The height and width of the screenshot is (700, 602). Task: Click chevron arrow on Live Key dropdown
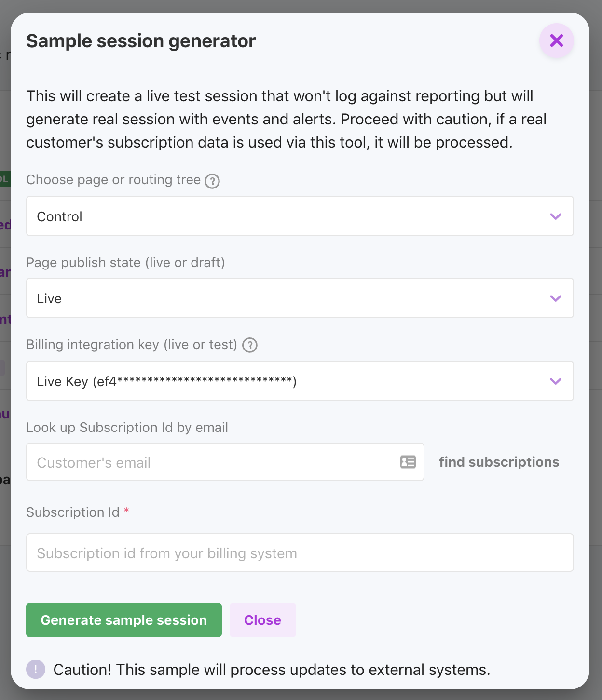(555, 381)
